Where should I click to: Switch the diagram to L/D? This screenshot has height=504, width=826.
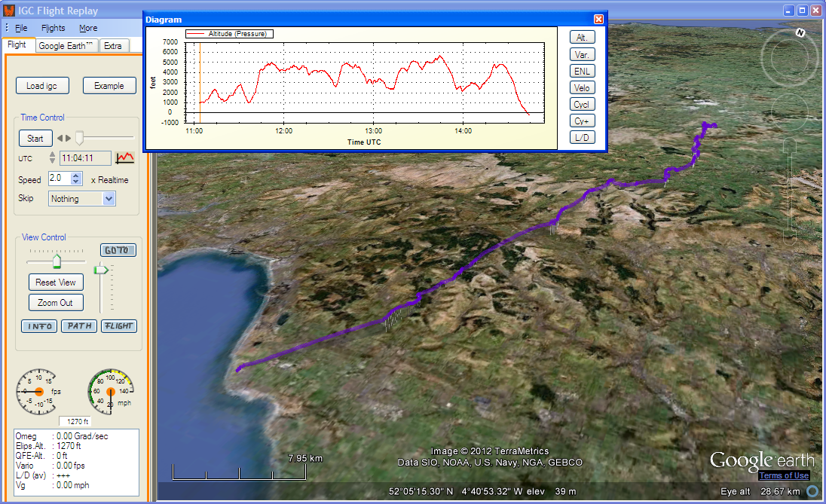[x=582, y=137]
